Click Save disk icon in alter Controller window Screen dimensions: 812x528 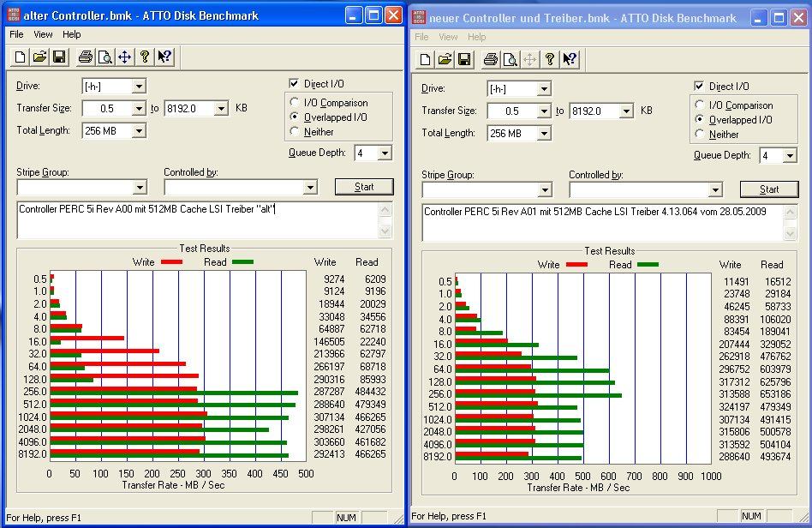[60, 57]
